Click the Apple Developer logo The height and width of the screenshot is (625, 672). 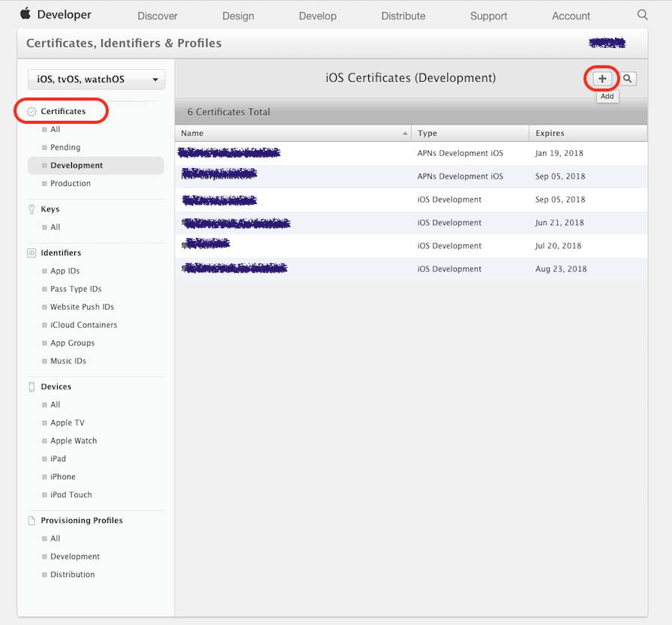point(55,14)
